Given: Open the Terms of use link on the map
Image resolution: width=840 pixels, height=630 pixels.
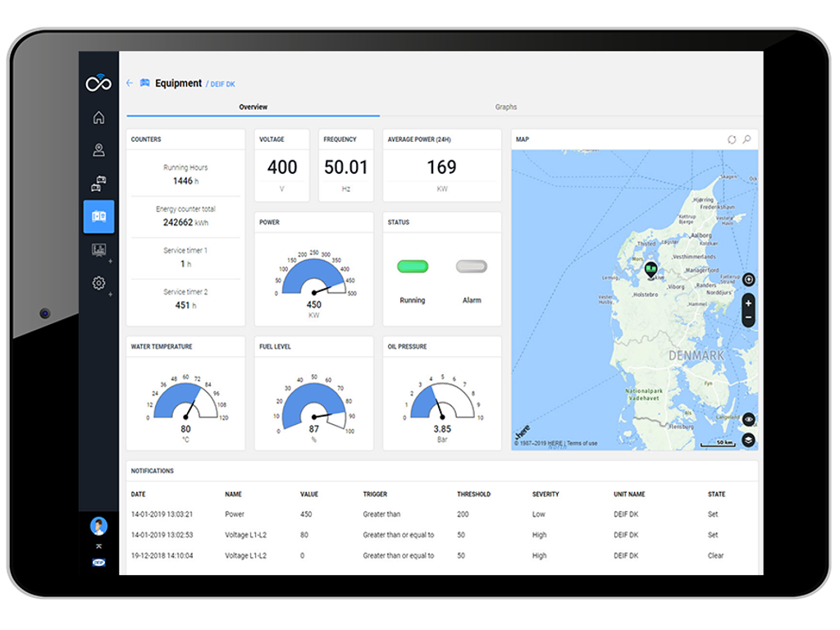Looking at the screenshot, I should [x=582, y=444].
